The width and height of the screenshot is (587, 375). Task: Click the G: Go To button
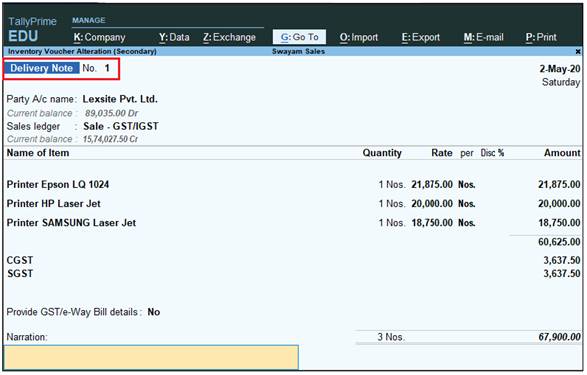(x=299, y=37)
